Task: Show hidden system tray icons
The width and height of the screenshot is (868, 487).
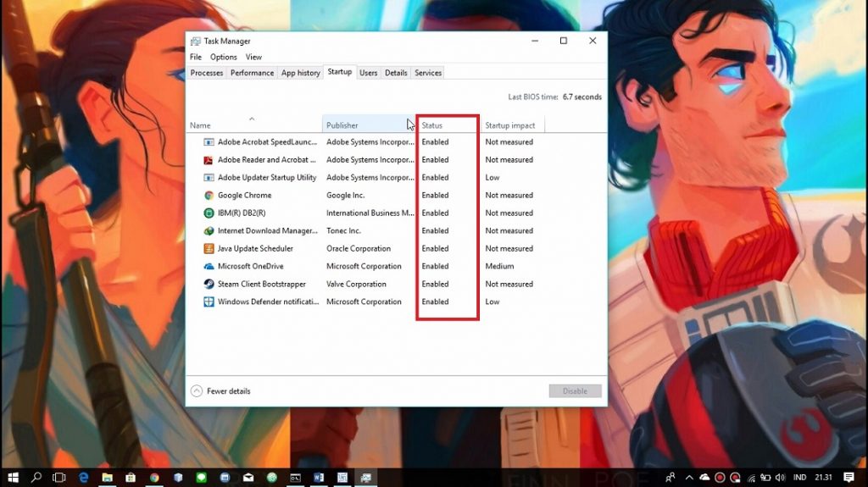Action: 688,478
